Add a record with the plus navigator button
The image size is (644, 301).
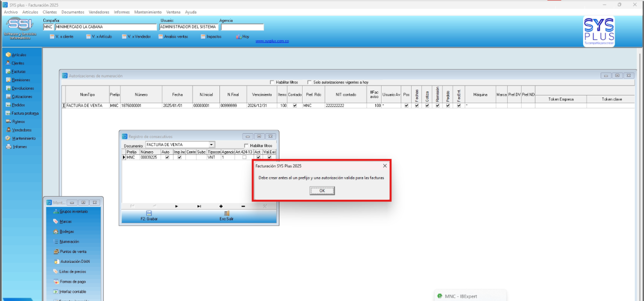tap(221, 206)
